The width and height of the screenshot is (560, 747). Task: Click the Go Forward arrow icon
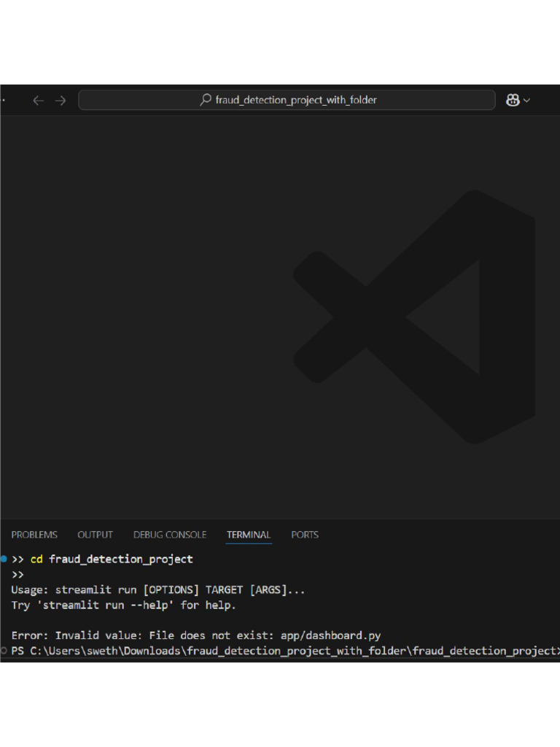(x=61, y=101)
